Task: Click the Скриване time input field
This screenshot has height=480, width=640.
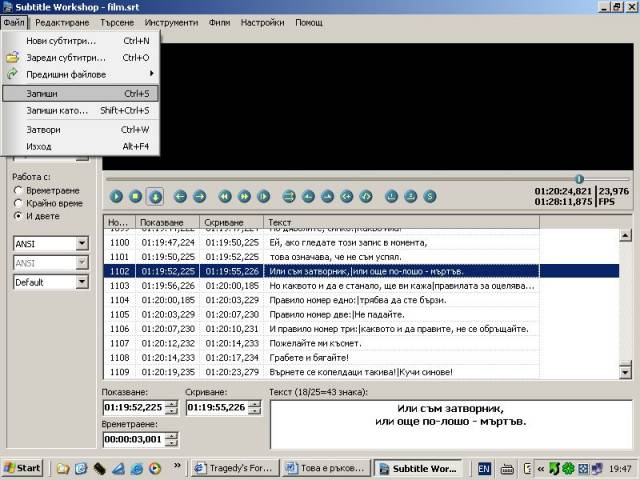Action: point(218,407)
